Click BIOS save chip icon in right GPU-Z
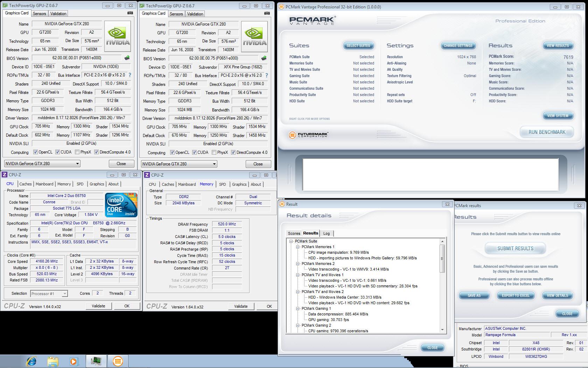The width and height of the screenshot is (588, 368). (x=264, y=58)
